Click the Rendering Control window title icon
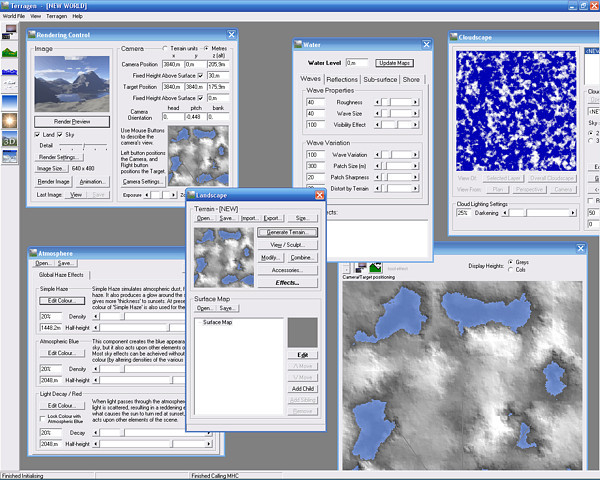 click(32, 34)
